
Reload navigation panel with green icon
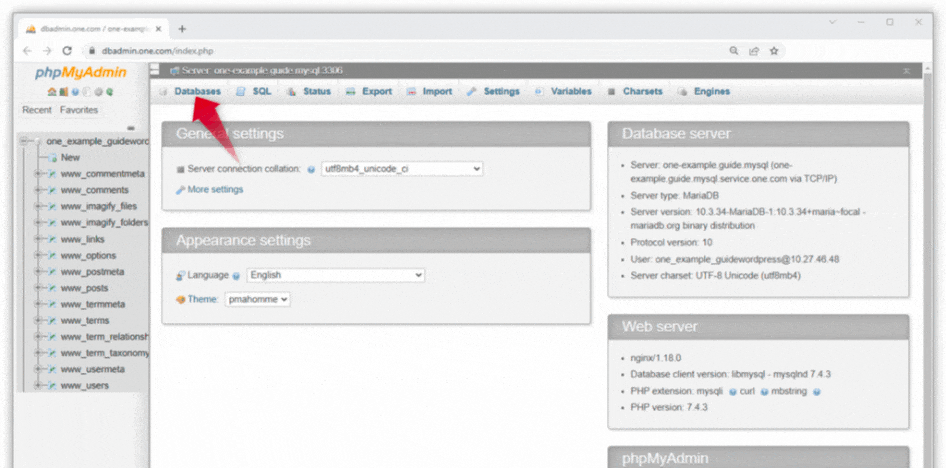pos(110,92)
